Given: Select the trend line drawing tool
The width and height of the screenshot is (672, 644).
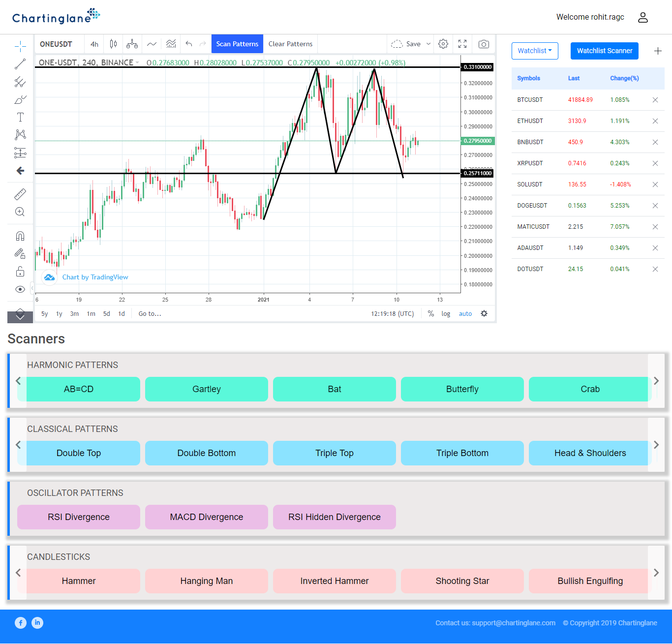Looking at the screenshot, I should click(x=20, y=64).
